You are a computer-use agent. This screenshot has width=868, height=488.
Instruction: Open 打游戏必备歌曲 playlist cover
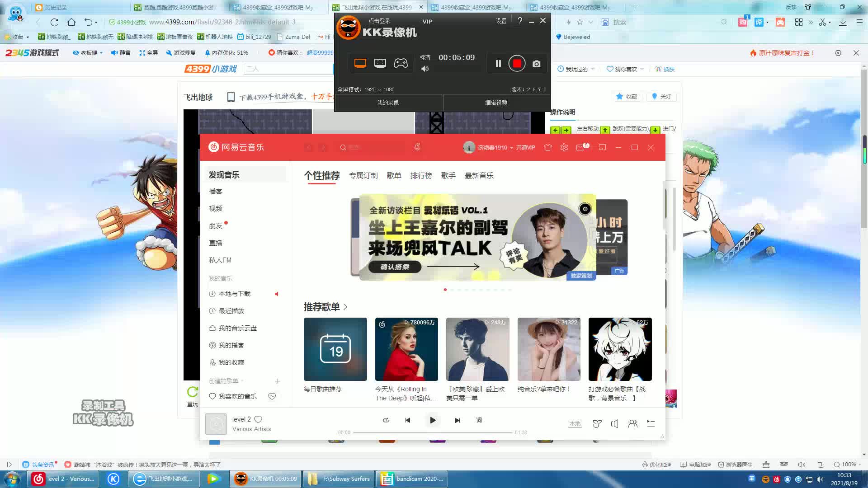pos(620,349)
